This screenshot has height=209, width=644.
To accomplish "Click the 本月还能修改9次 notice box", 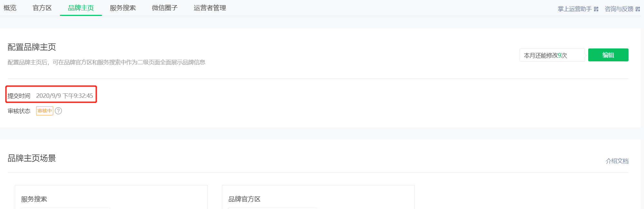I will click(552, 55).
